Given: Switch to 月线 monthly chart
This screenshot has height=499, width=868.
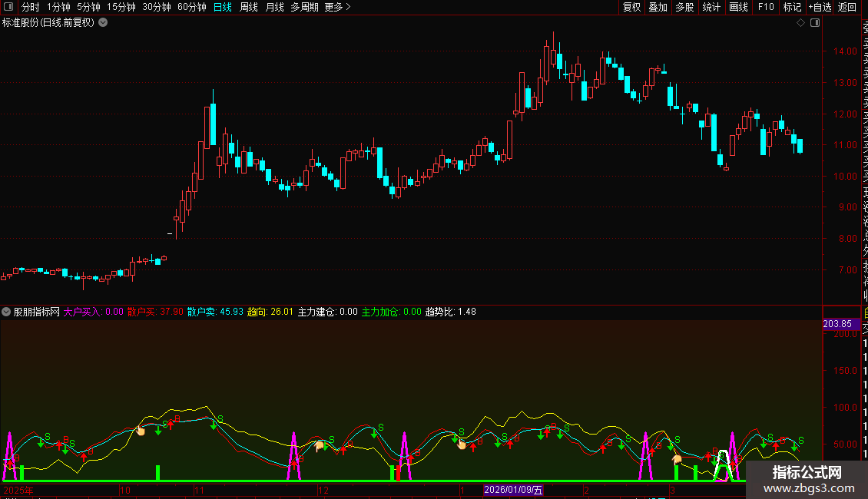Looking at the screenshot, I should (x=274, y=7).
